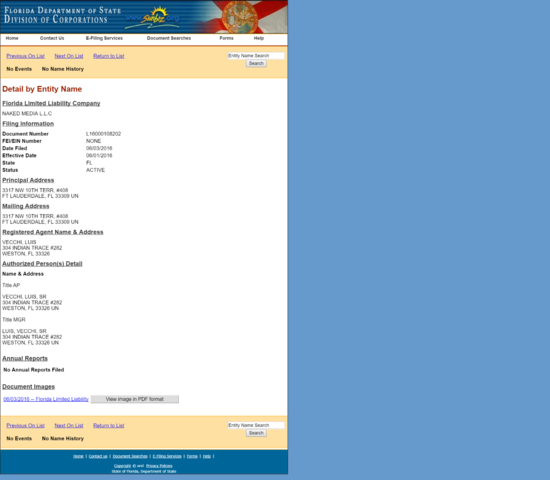This screenshot has width=550, height=480.
Task: Click the sunbiz.org logo in the header
Action: click(x=152, y=18)
